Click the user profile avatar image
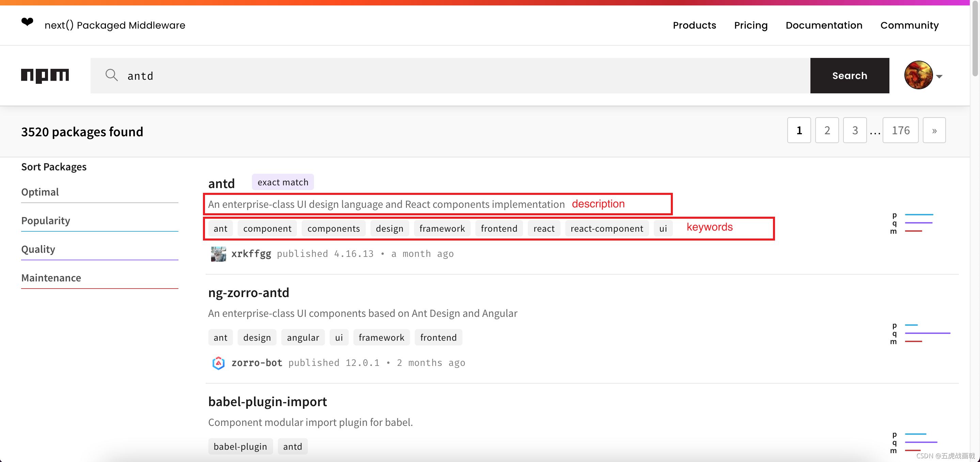 click(918, 75)
